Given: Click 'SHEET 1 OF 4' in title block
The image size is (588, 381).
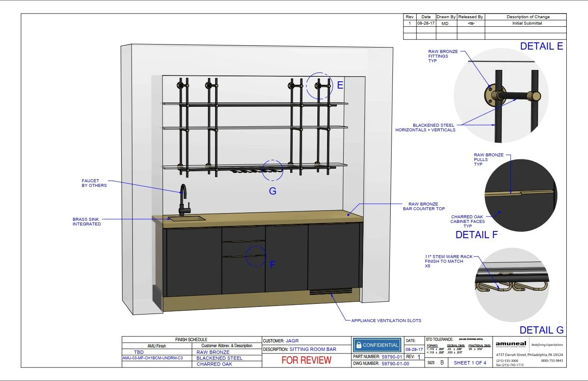Looking at the screenshot, I should point(470,363).
